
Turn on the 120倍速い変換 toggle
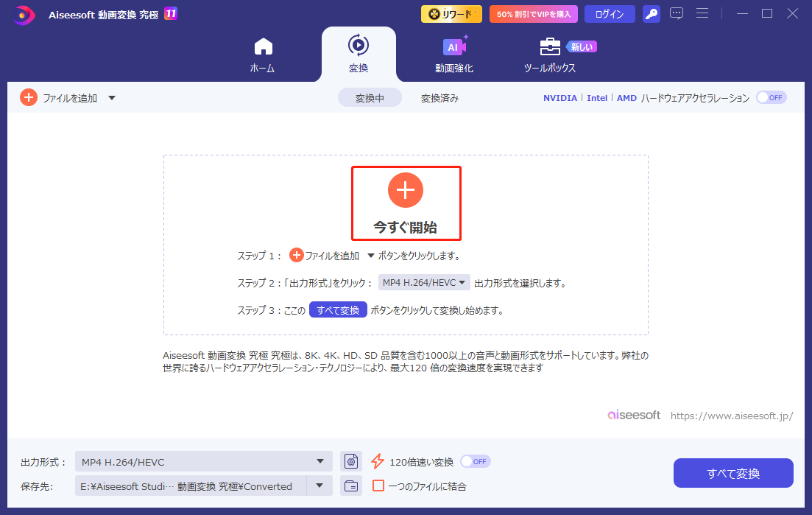click(x=475, y=460)
